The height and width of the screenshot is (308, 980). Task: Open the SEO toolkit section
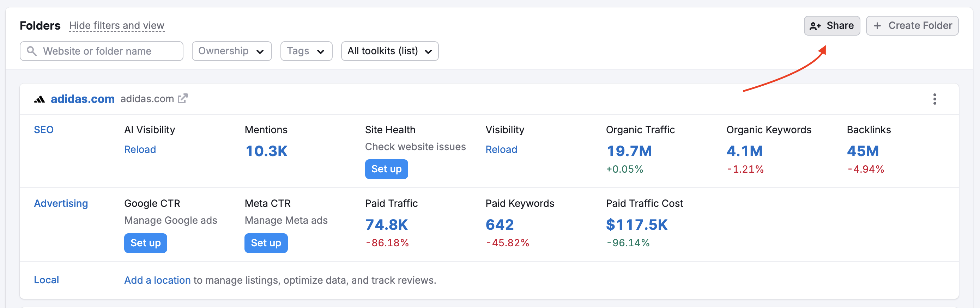[x=44, y=130]
